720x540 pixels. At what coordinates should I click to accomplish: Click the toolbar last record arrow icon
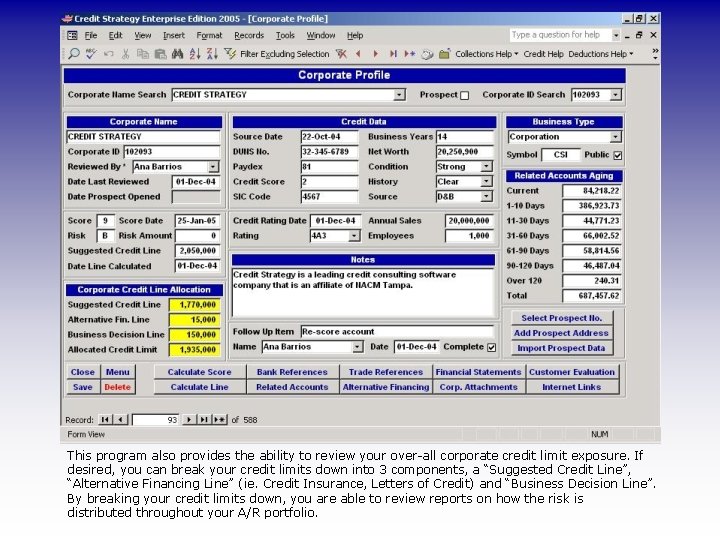(x=393, y=54)
